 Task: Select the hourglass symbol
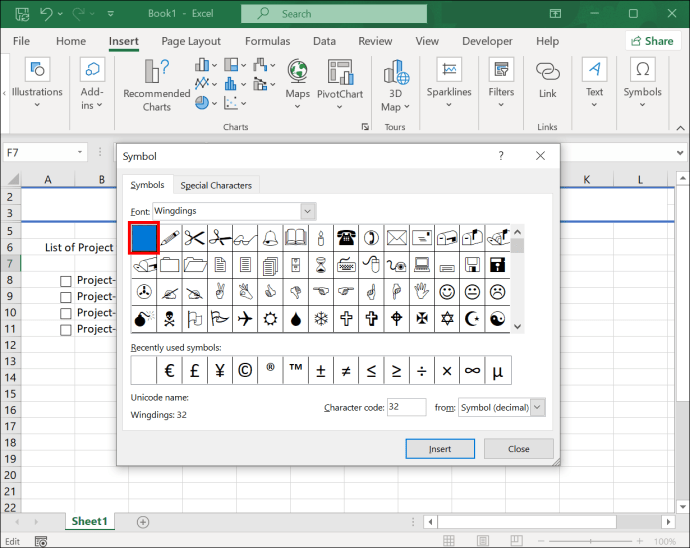click(321, 265)
